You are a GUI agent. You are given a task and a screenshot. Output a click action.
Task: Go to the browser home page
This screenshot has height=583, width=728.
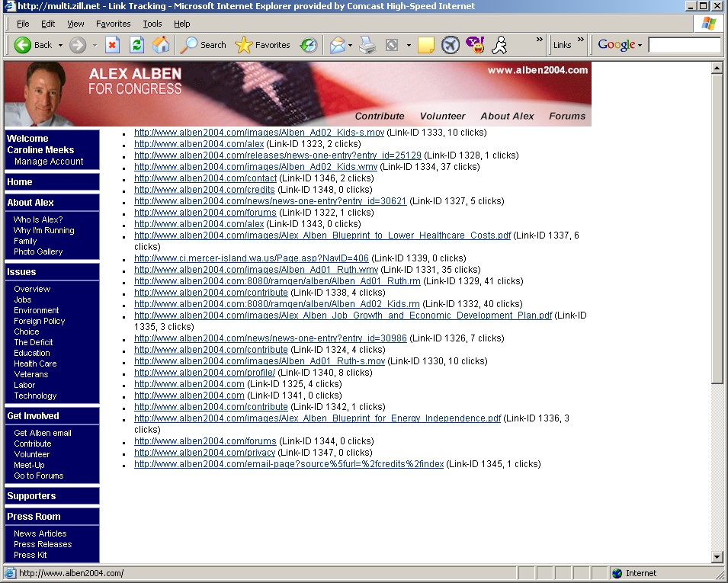click(x=161, y=45)
